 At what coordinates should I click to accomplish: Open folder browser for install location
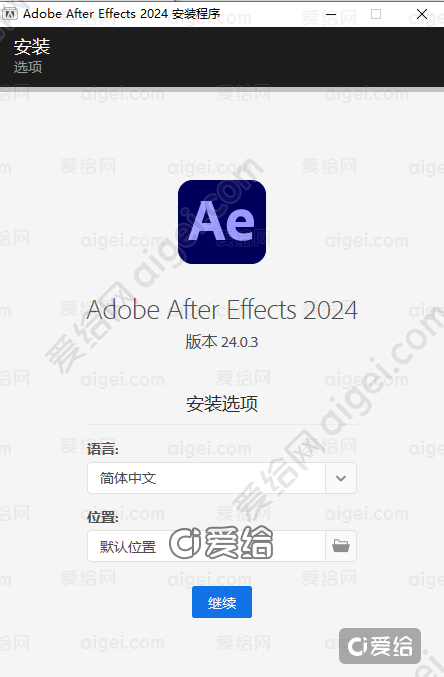click(x=341, y=546)
